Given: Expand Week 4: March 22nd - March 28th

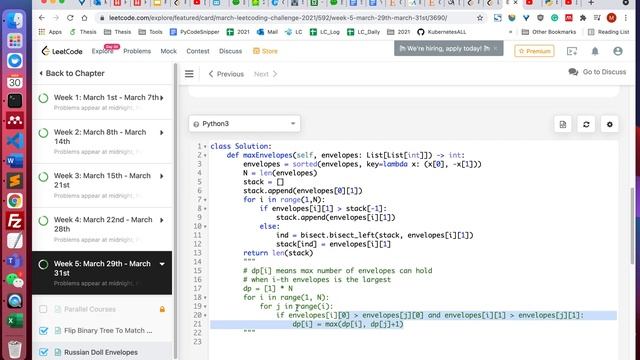Looking at the screenshot, I should [102, 229].
